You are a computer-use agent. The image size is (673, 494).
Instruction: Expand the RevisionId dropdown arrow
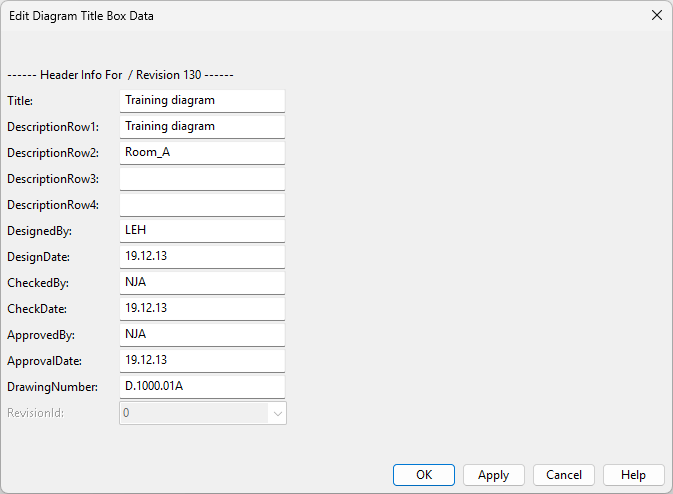277,412
